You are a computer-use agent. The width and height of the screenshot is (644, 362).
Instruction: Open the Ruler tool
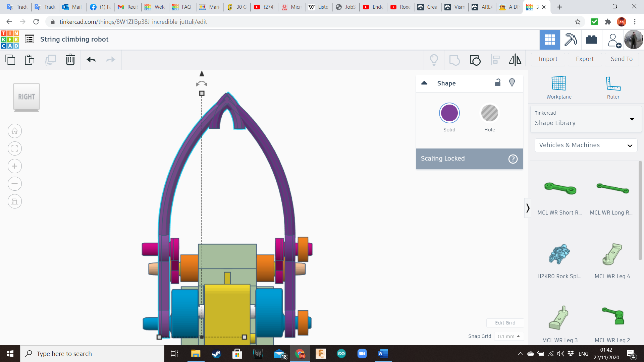click(613, 87)
